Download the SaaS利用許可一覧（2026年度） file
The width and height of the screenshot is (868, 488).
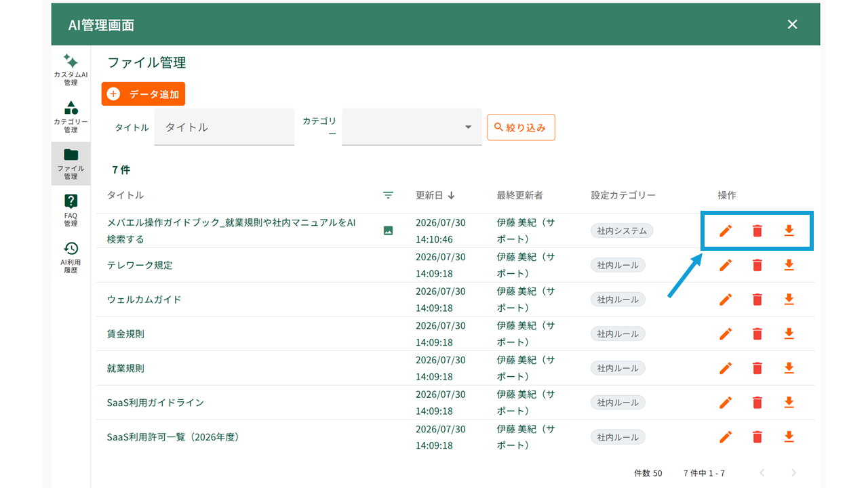coord(789,437)
